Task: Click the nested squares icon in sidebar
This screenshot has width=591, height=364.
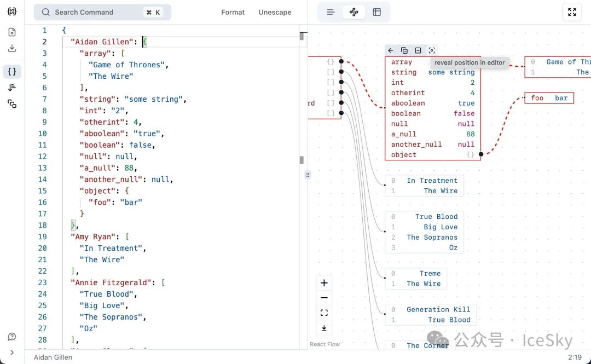Action: 12,104
